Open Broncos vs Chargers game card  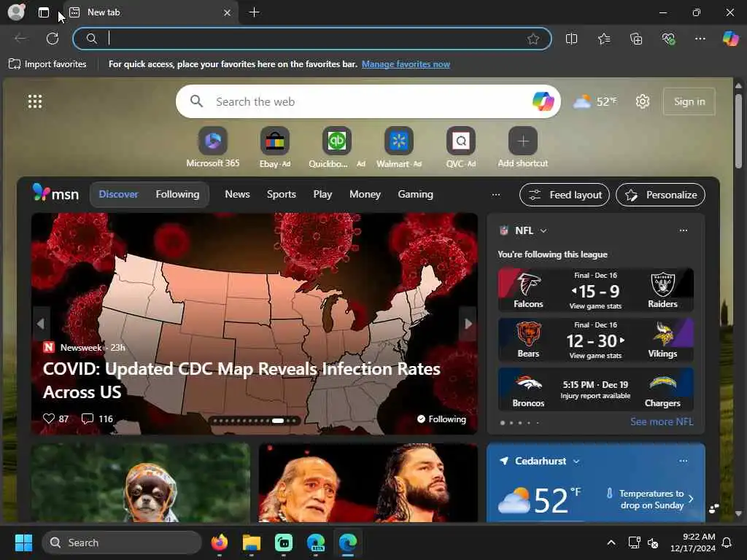(595, 389)
